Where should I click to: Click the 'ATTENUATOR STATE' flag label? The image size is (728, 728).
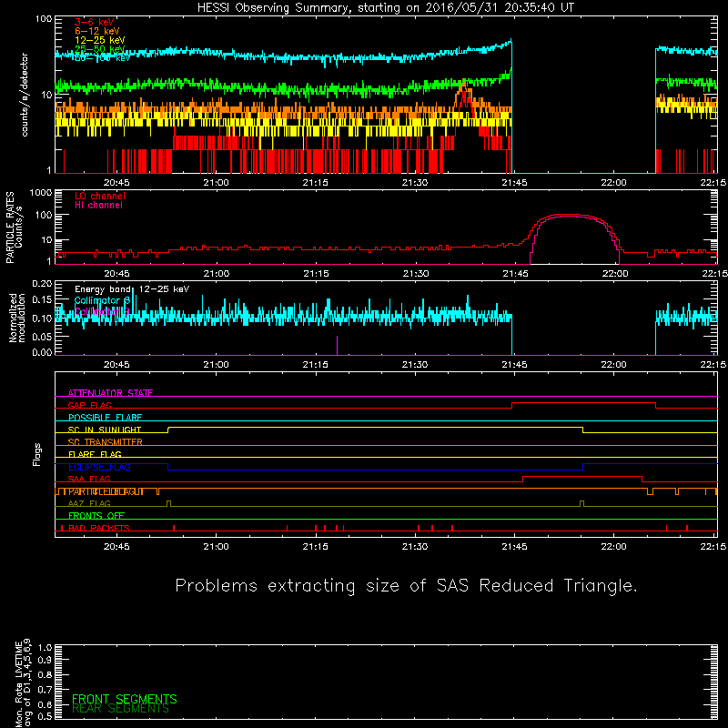(110, 393)
